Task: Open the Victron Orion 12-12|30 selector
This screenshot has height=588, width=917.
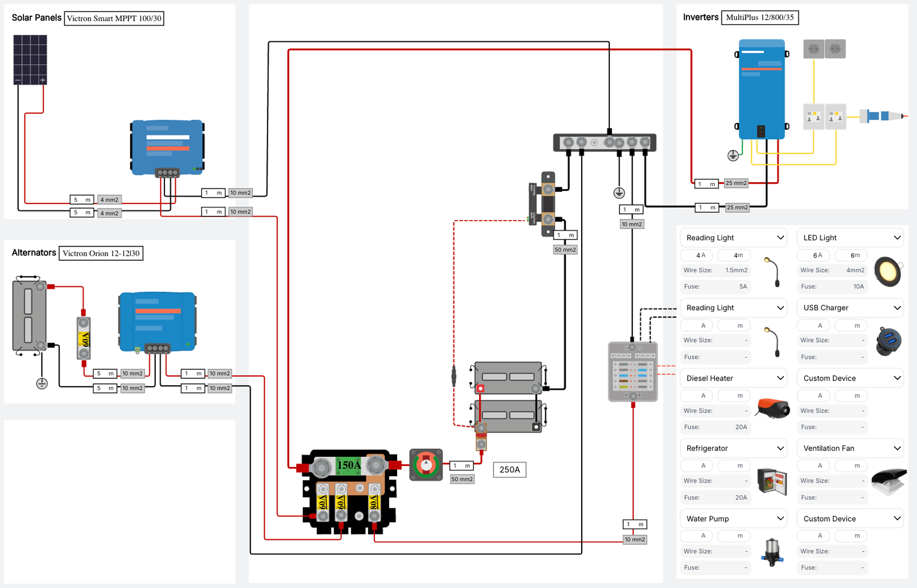Action: click(101, 253)
